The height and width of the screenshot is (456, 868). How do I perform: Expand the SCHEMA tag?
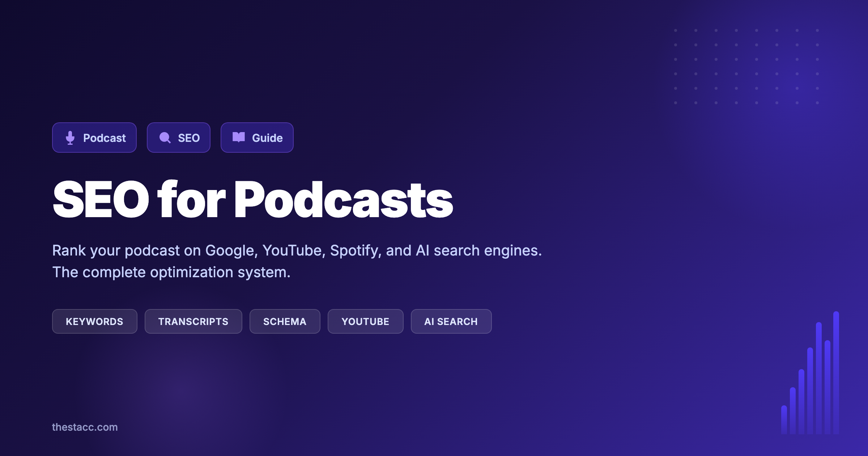pos(285,321)
